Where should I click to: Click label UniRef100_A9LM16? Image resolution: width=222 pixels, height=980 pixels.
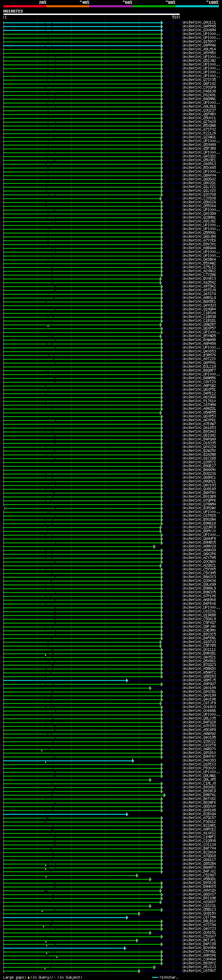[x=199, y=106]
